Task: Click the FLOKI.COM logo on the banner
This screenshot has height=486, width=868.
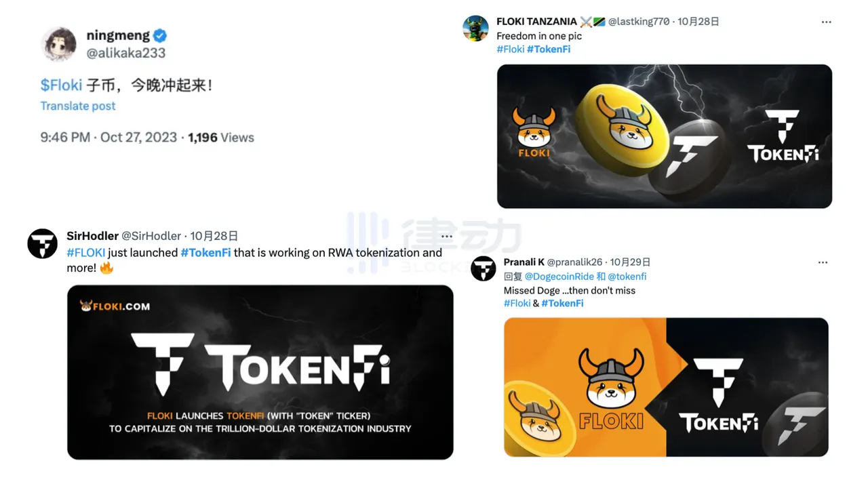Action: [x=115, y=306]
